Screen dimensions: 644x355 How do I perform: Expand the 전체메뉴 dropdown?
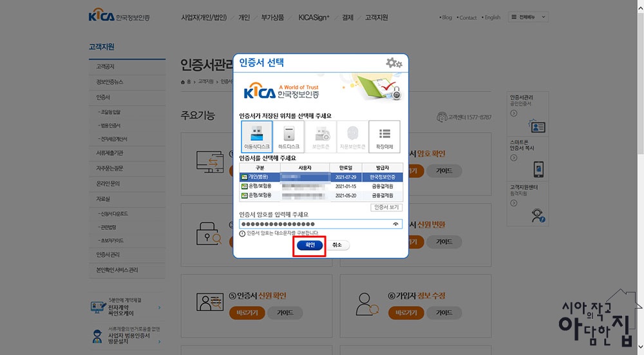point(528,17)
